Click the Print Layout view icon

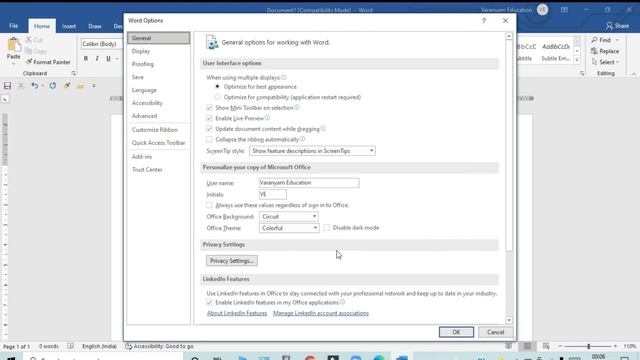click(x=527, y=346)
